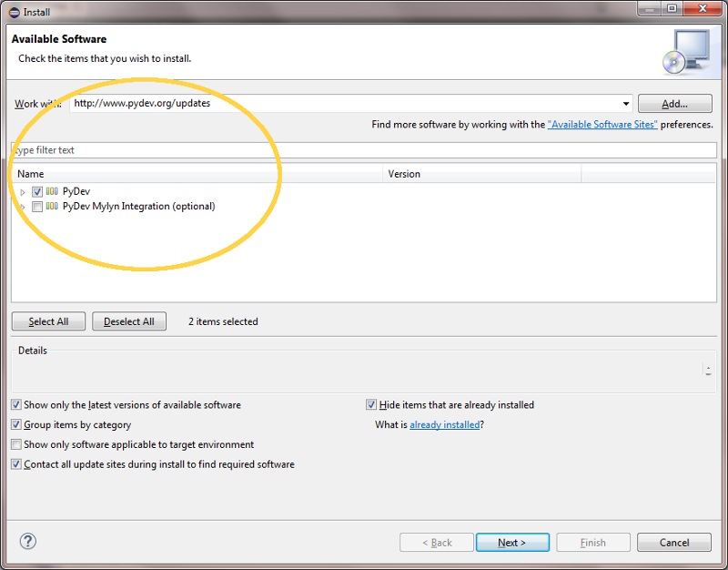This screenshot has height=570, width=728.
Task: Click the PyDev Mylyn Integration category icon
Action: [x=52, y=207]
